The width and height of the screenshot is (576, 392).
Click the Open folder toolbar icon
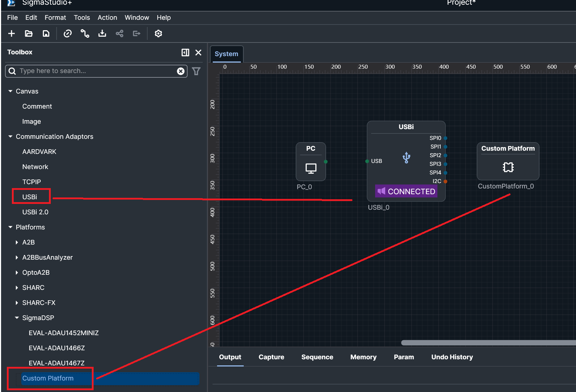29,33
